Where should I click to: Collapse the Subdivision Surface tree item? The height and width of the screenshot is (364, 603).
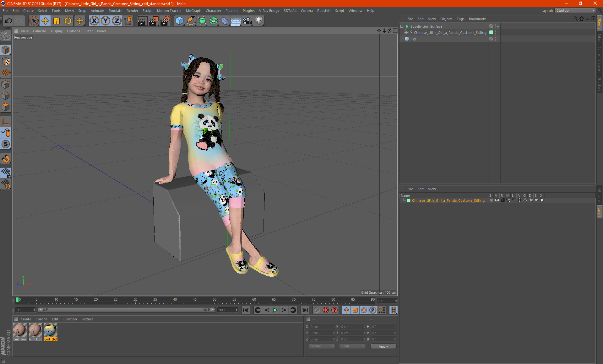coord(402,26)
